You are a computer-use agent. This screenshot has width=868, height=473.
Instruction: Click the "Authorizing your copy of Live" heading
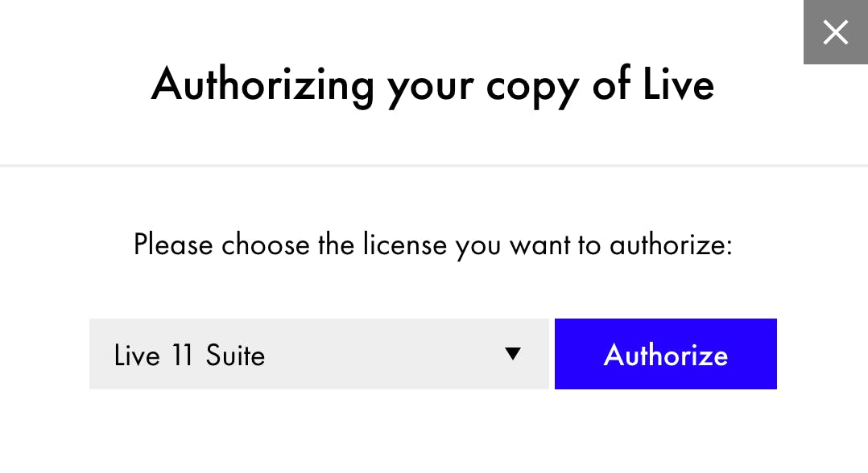click(432, 84)
